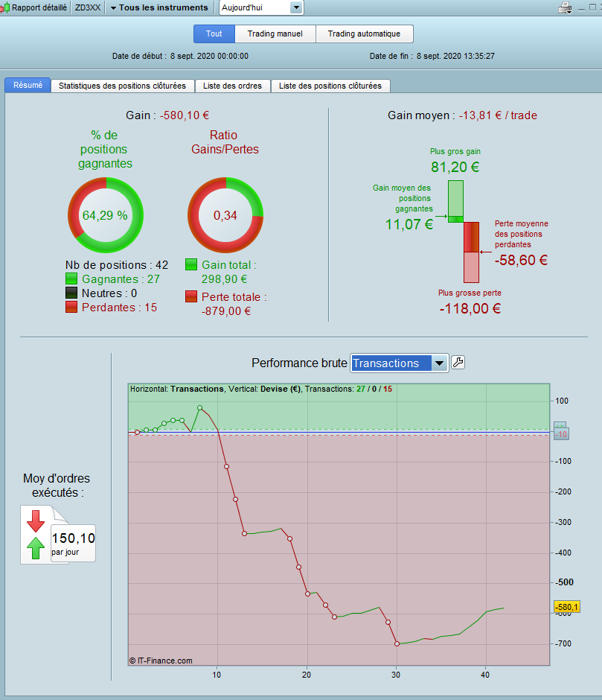Click the candlestick Rapport détaillé icon

(x=5, y=7)
